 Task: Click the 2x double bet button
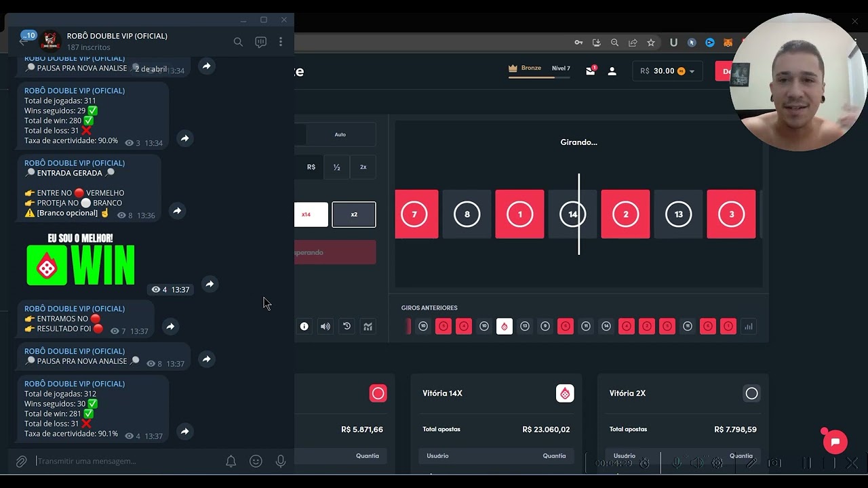click(363, 167)
